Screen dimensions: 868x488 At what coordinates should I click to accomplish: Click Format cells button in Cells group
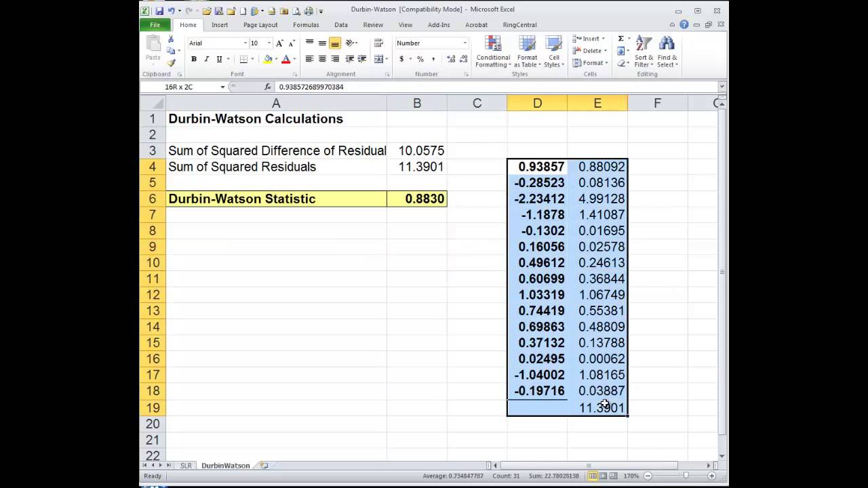coord(590,63)
